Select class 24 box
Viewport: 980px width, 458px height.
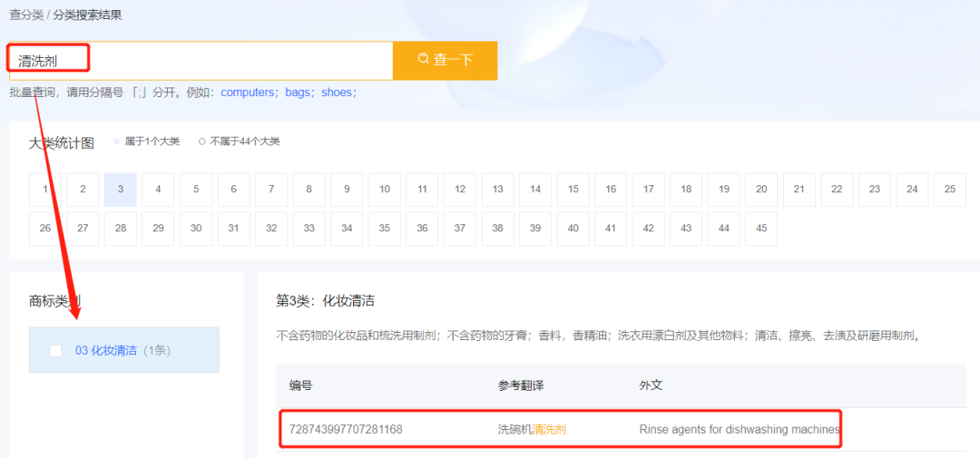coord(913,190)
